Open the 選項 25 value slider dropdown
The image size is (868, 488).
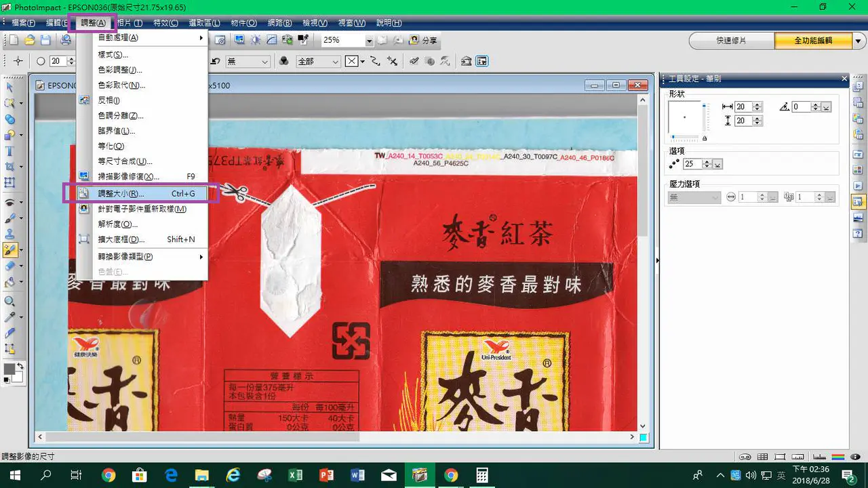pyautogui.click(x=717, y=164)
